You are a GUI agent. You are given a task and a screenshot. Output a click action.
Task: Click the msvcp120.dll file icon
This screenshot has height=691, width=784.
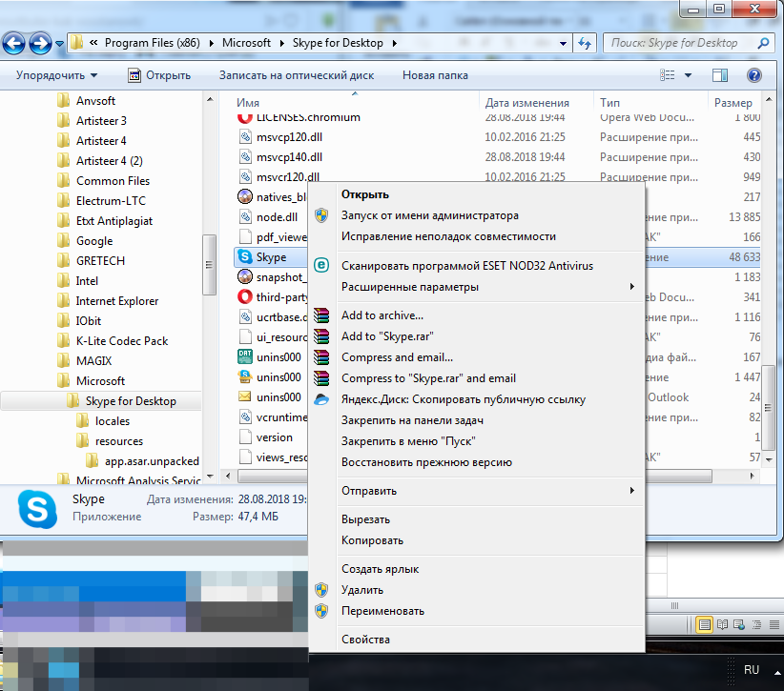pyautogui.click(x=245, y=137)
